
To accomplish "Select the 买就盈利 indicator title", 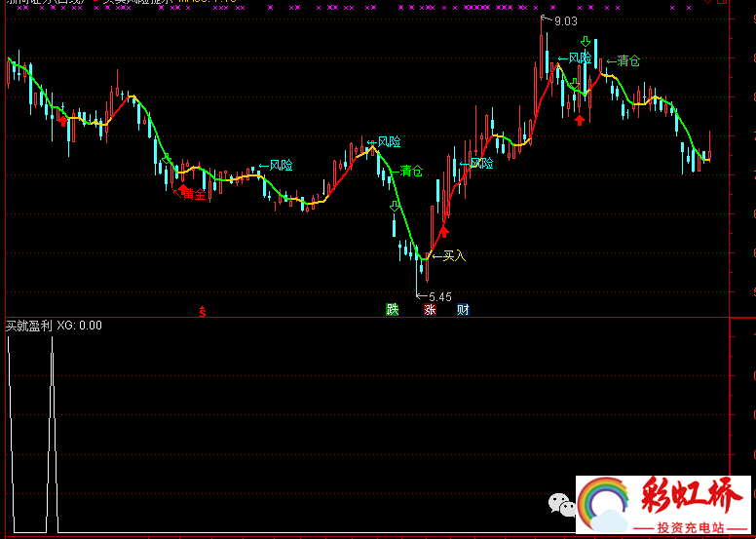I will point(28,326).
